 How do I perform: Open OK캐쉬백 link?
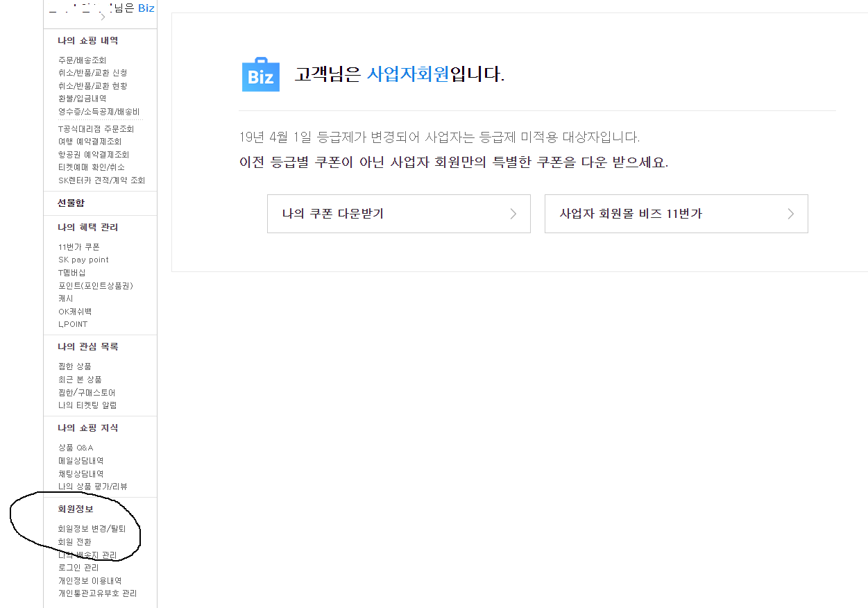pos(75,312)
